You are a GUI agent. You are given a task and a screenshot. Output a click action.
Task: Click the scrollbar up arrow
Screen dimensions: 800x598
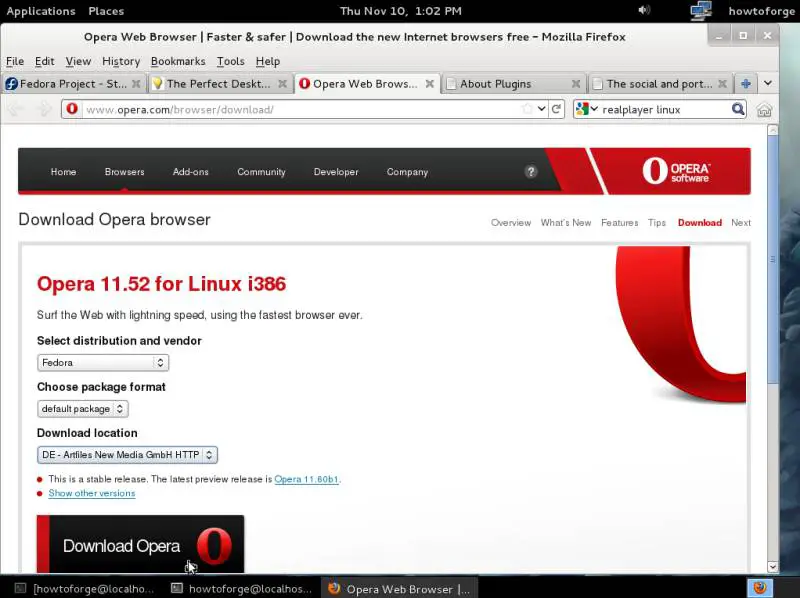772,131
